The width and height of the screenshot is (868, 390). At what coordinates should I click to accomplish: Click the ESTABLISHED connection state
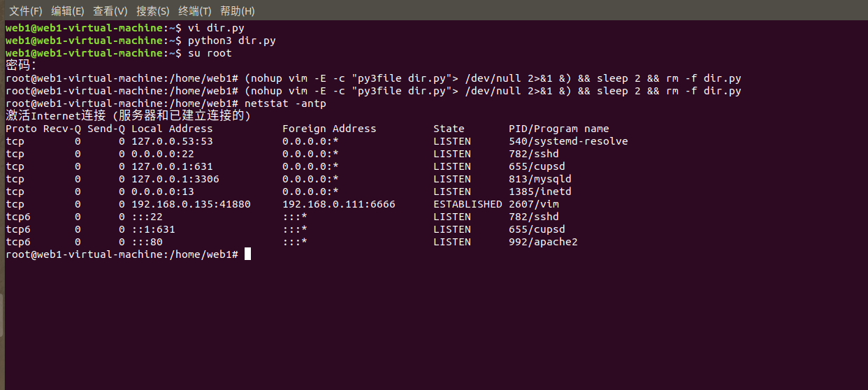468,204
